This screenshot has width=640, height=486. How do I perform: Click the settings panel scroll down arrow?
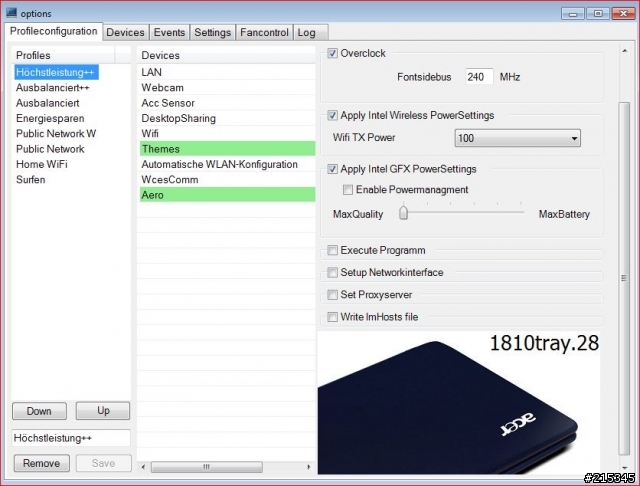624,468
